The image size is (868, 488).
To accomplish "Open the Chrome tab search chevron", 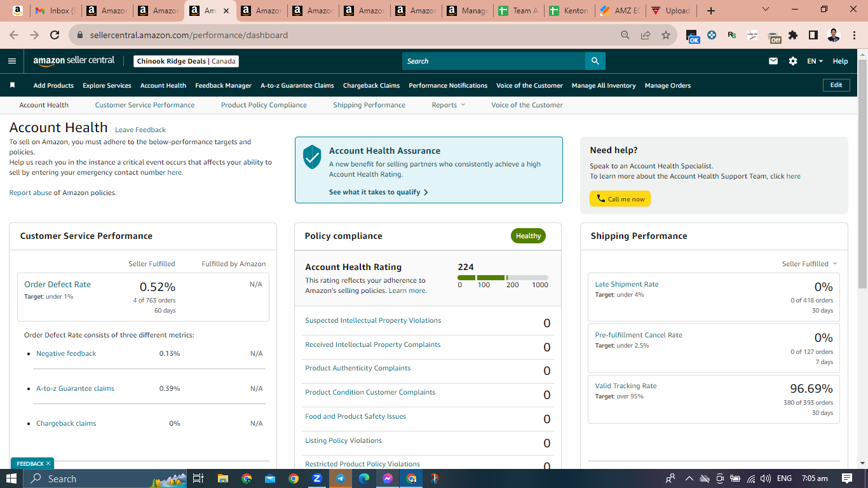I will pos(765,10).
